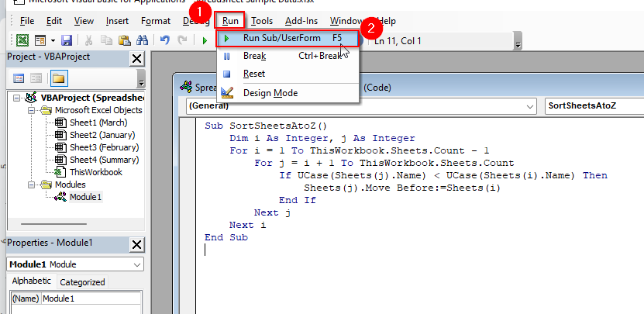Choose Break in the Run menu
The height and width of the screenshot is (314, 644).
tap(288, 56)
